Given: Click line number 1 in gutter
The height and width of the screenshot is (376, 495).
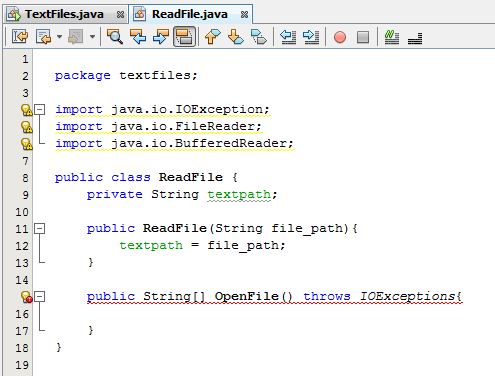Looking at the screenshot, I should point(25,59).
